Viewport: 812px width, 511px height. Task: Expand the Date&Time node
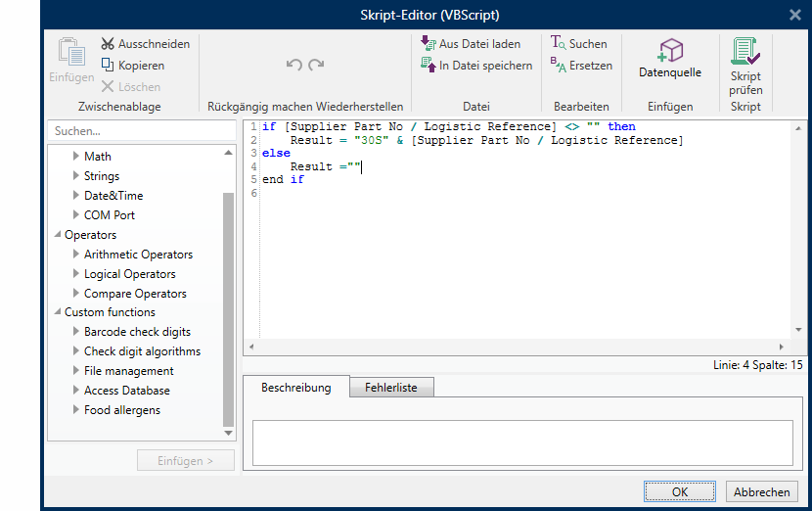click(76, 195)
